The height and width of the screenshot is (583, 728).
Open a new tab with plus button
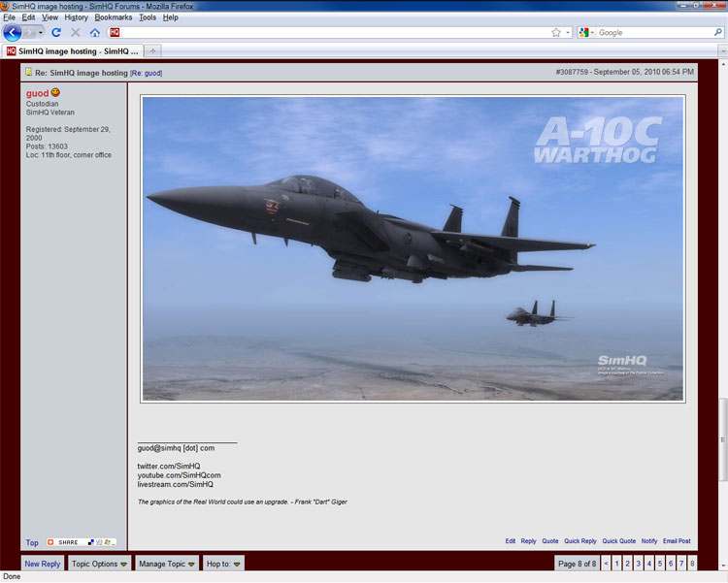click(152, 51)
